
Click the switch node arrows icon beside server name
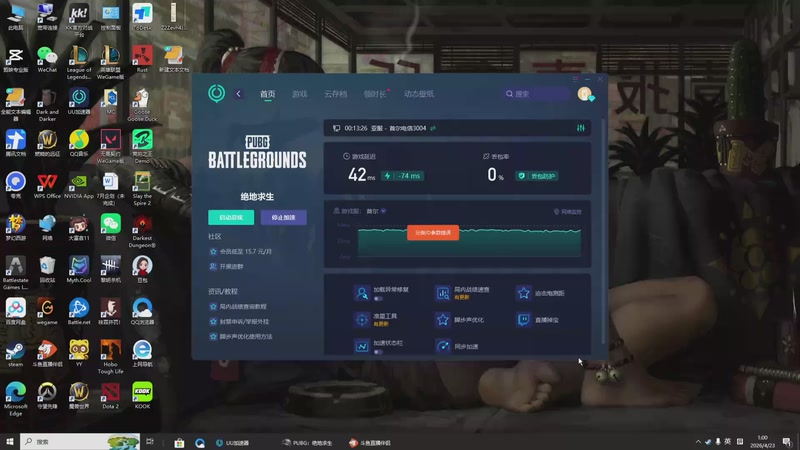tap(433, 129)
